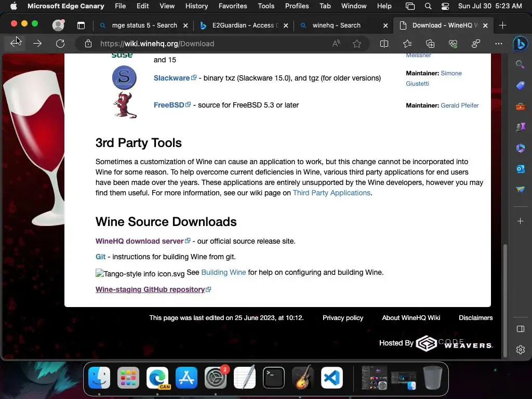
Task: Open Bing Copilot sidebar button
Action: (x=520, y=44)
